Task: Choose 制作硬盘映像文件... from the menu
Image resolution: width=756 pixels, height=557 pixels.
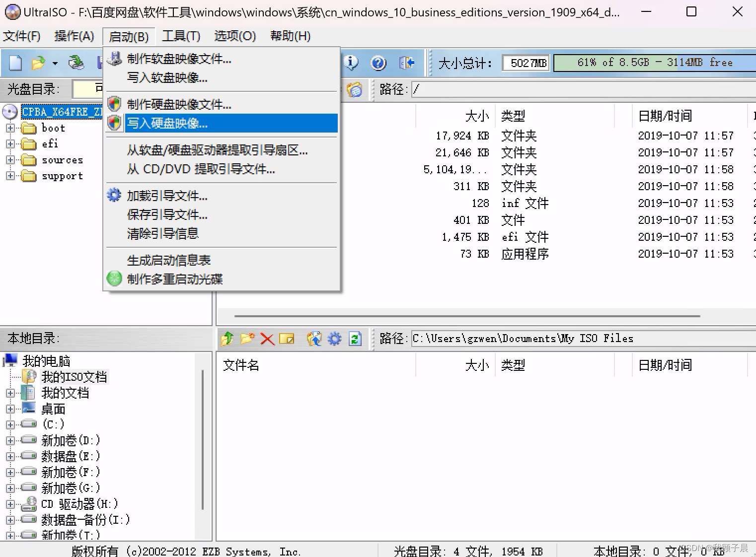Action: (x=222, y=105)
